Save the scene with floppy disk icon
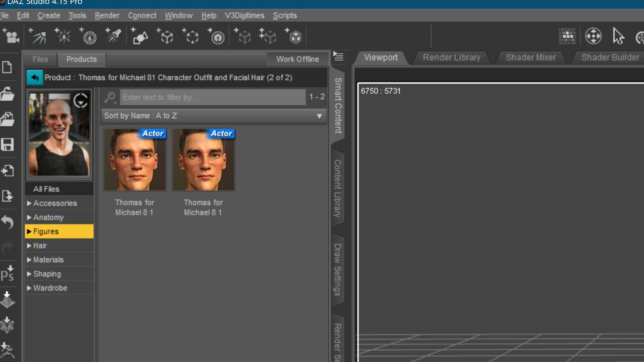This screenshot has width=644, height=362. tap(7, 144)
